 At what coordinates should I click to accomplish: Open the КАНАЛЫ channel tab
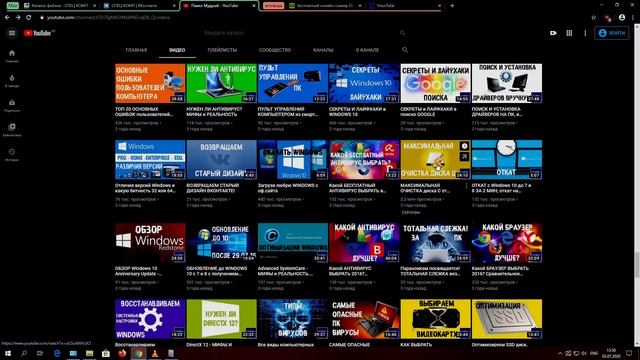coord(323,50)
